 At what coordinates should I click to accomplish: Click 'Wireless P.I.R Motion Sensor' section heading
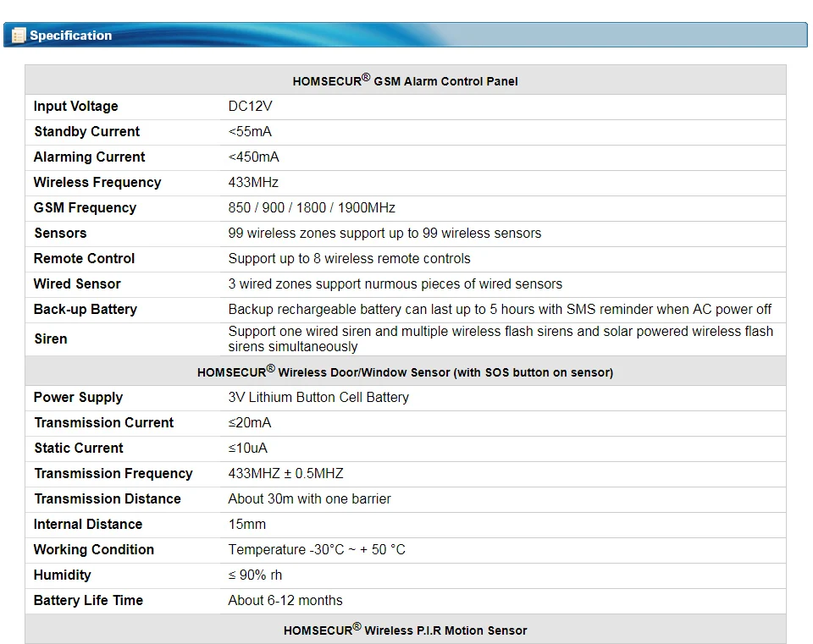[x=405, y=630]
